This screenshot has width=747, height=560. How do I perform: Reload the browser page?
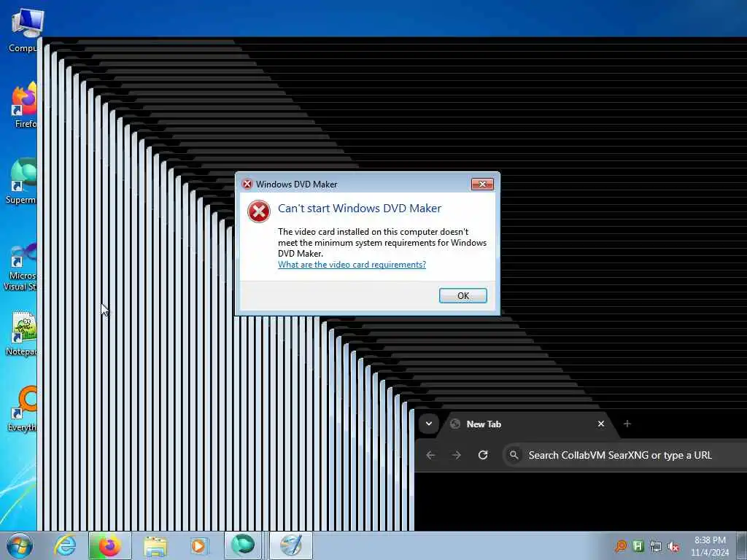coord(483,455)
